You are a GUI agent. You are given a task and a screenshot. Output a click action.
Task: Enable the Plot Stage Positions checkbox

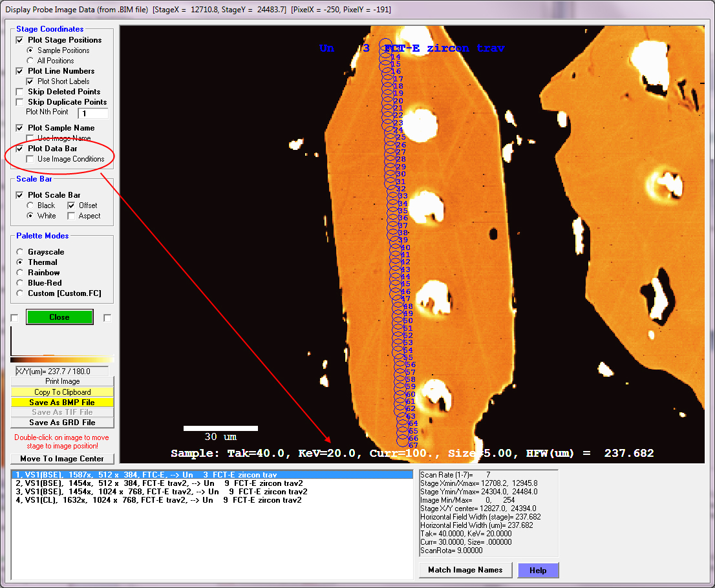tap(19, 40)
